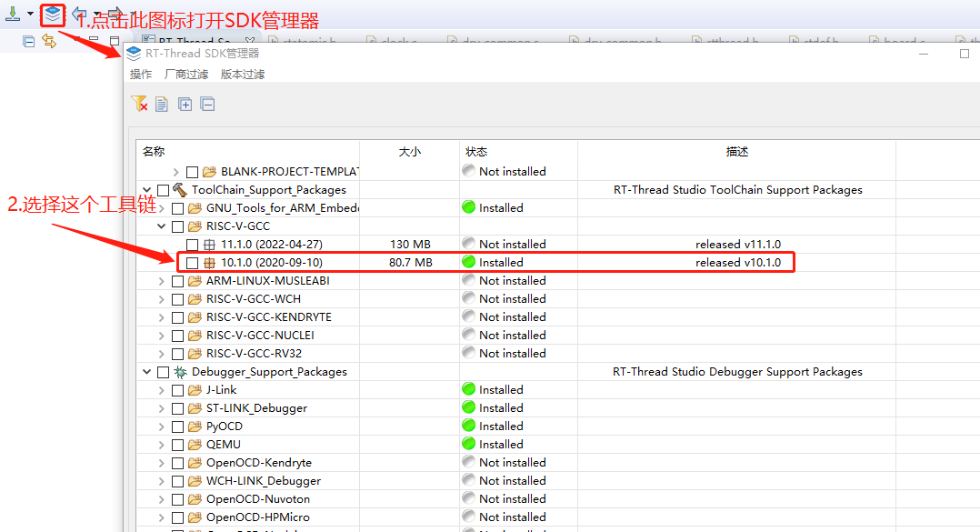
Task: Tick the ToolChain_Support_Packages checkbox
Action: [x=163, y=190]
